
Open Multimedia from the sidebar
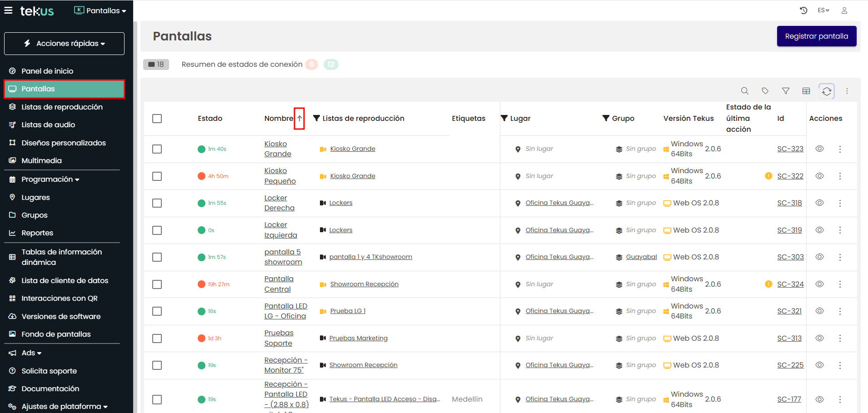[41, 160]
